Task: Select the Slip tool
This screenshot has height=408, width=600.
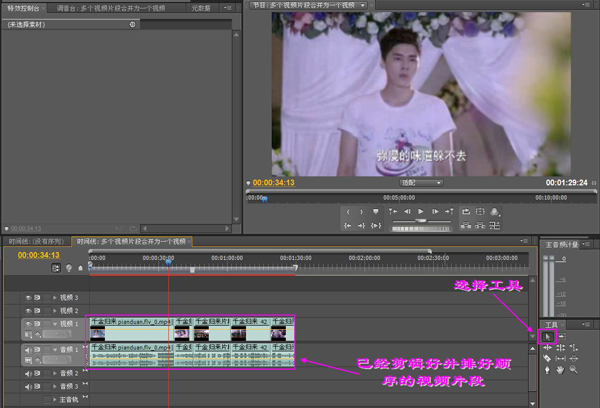Action: [x=561, y=359]
